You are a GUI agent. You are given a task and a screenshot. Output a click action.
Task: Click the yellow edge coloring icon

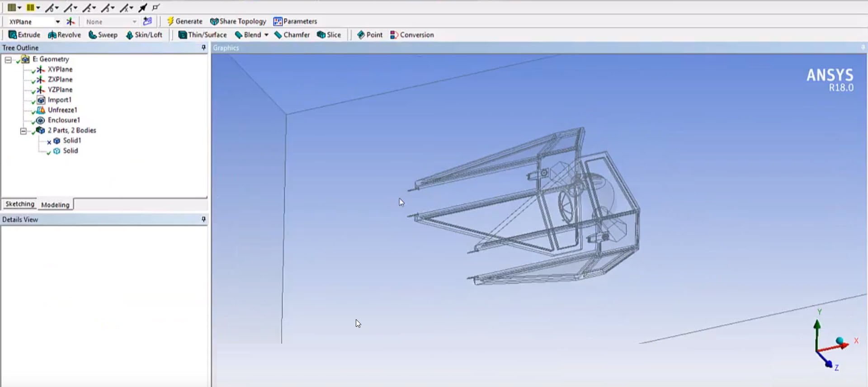coord(30,7)
